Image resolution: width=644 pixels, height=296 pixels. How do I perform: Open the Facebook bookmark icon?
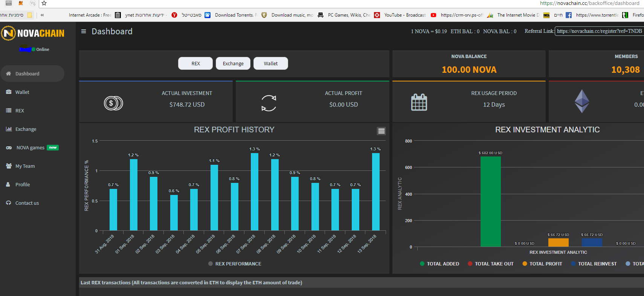point(569,15)
